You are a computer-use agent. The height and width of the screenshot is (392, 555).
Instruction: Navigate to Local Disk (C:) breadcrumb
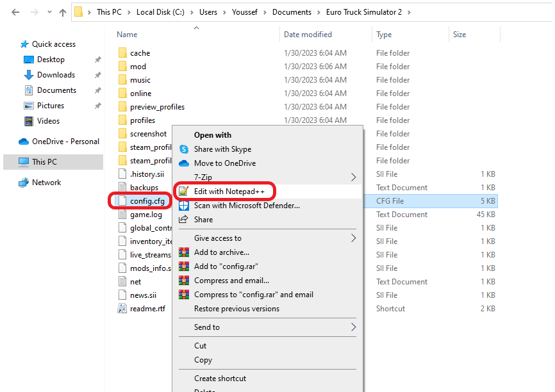(160, 12)
